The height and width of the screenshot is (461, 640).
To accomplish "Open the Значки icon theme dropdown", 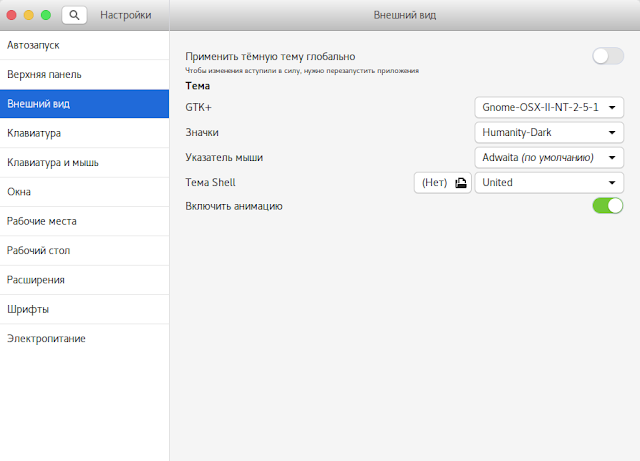I will [x=549, y=132].
